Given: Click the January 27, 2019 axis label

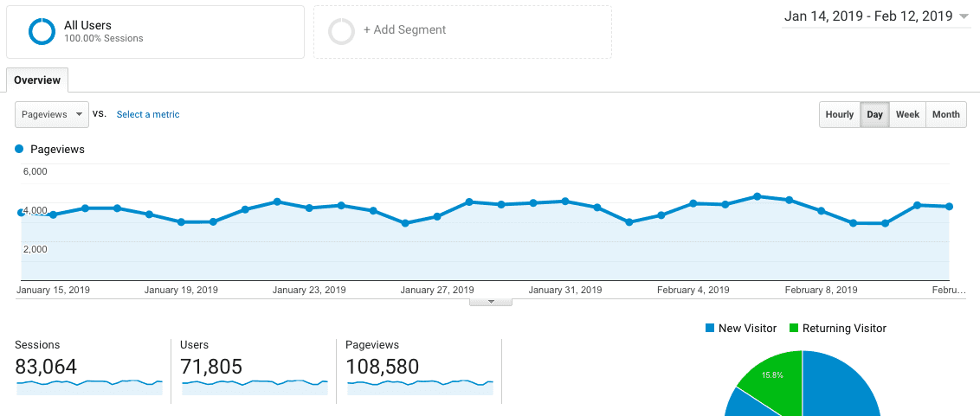Looking at the screenshot, I should tap(437, 290).
